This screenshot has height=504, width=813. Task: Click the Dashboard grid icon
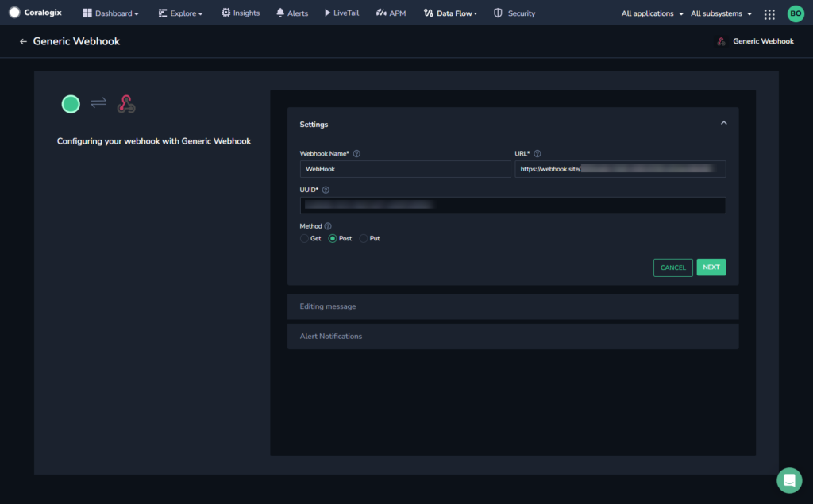click(x=87, y=13)
